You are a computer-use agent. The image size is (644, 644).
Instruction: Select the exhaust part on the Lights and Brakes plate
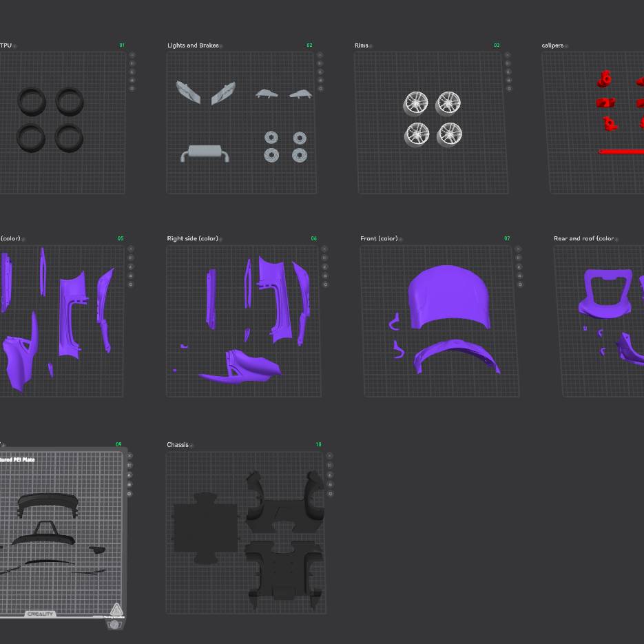[x=205, y=153]
